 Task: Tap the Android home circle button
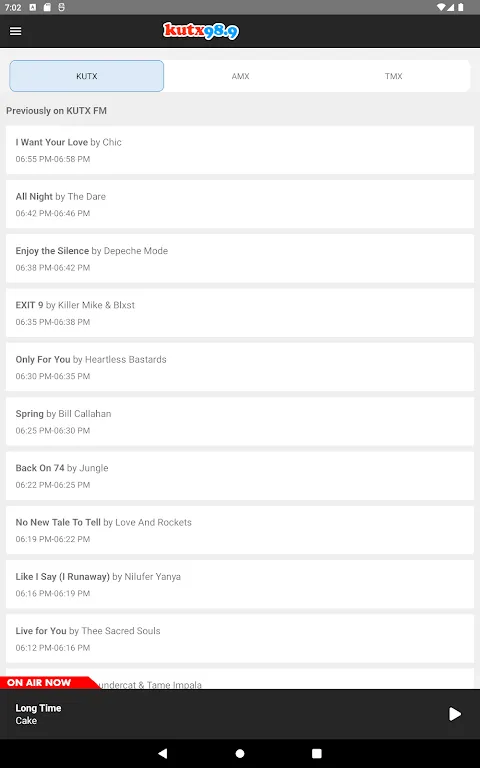[240, 753]
